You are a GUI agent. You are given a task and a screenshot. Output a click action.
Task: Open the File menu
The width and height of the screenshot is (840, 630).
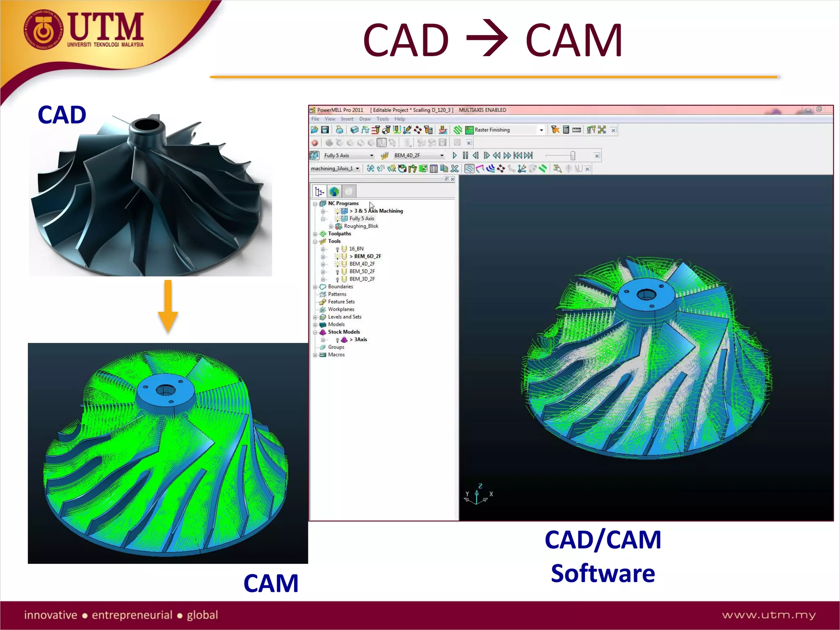point(315,119)
